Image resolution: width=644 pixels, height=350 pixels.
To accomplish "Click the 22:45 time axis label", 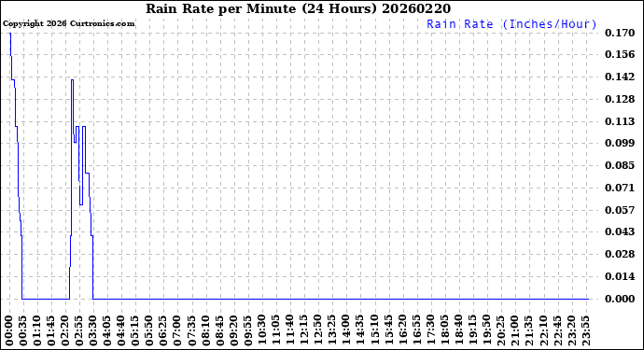I will tap(557, 331).
